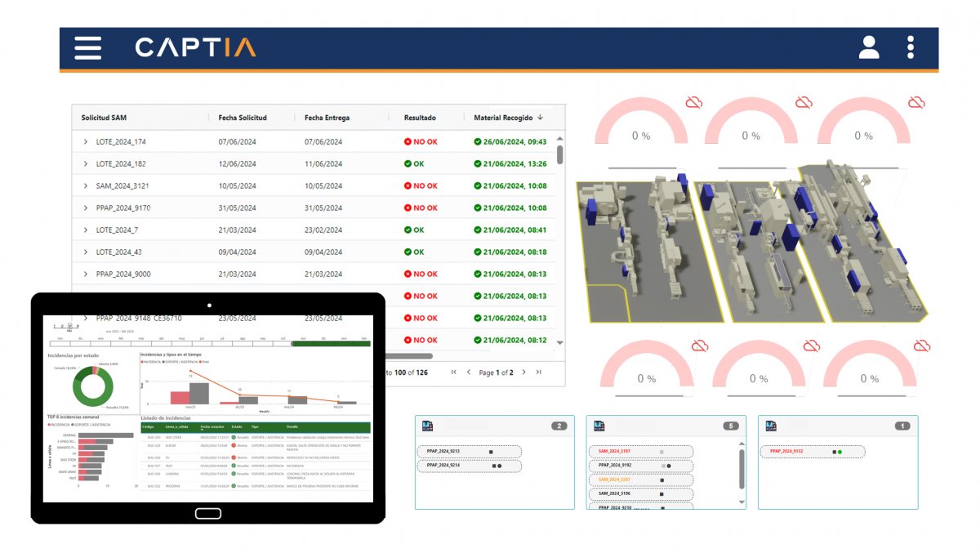Click the month timeline bar on the tablet
Viewport: 980px width, 549px height.
[210, 343]
